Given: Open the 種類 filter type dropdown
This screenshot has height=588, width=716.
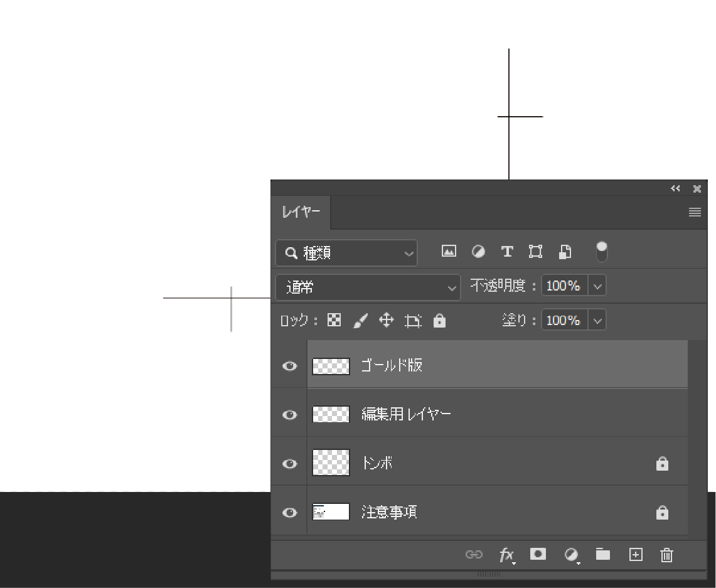Looking at the screenshot, I should tap(346, 253).
